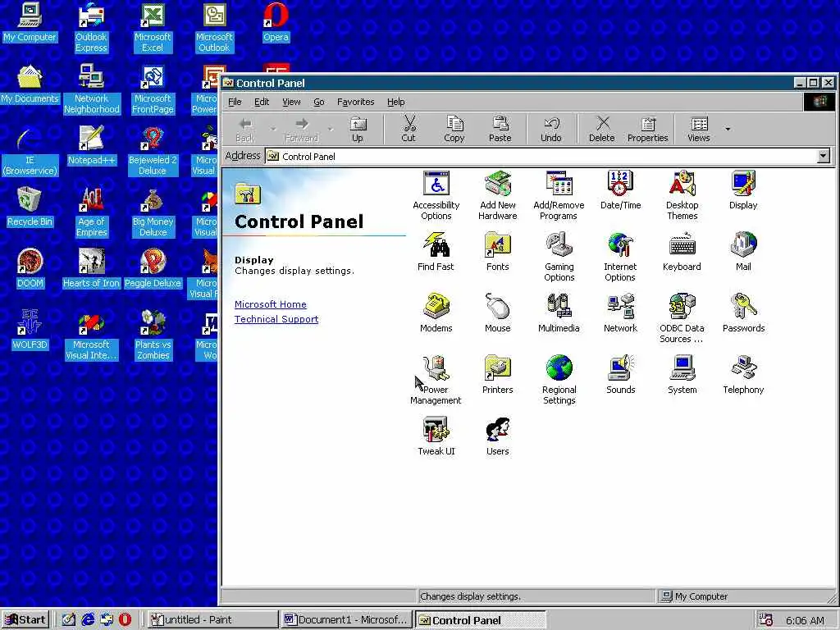Viewport: 840px width, 630px height.
Task: Open Regional Settings applet
Action: click(x=559, y=381)
